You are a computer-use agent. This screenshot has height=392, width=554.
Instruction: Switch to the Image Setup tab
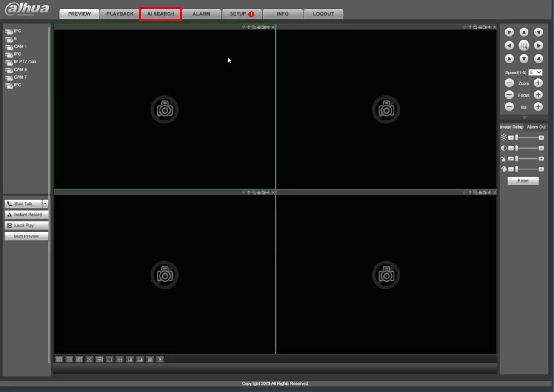(512, 127)
